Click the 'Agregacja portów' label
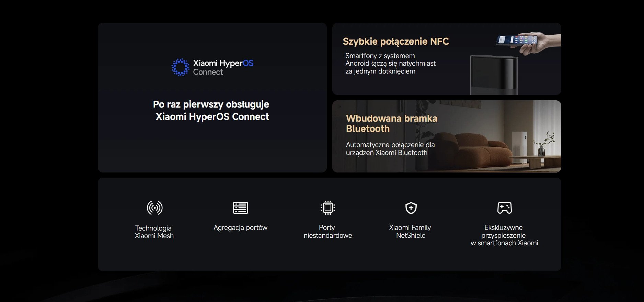644x302 pixels. pos(240,227)
